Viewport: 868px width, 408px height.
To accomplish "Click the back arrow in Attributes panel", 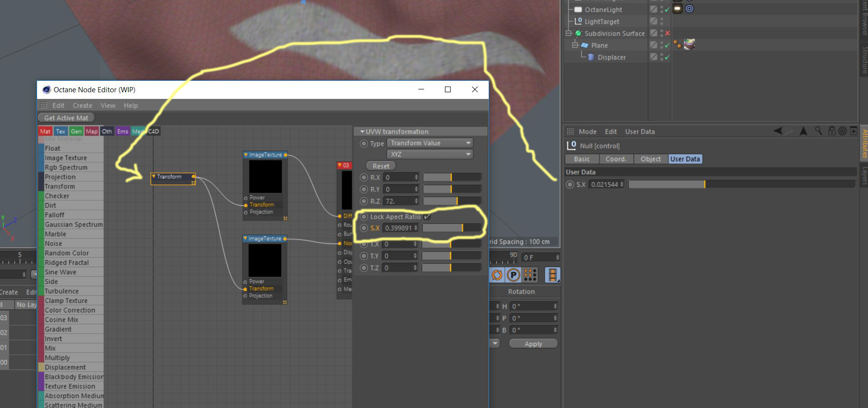I will [x=778, y=131].
